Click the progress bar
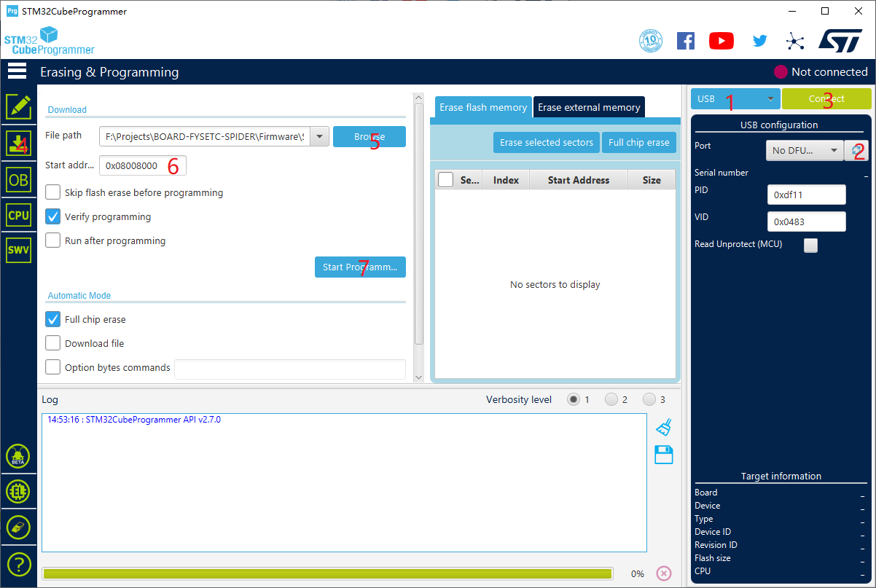Image resolution: width=876 pixels, height=588 pixels. coord(327,573)
